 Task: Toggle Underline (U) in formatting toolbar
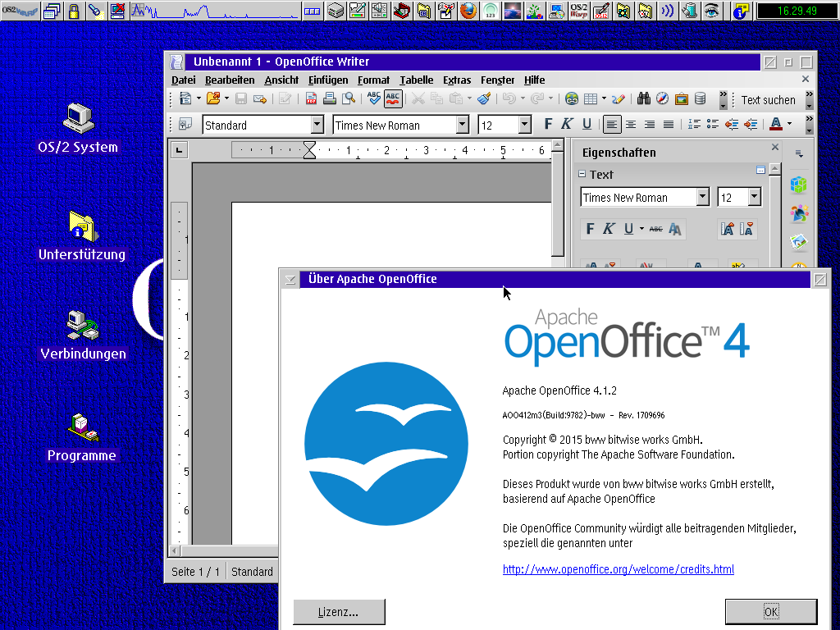587,125
